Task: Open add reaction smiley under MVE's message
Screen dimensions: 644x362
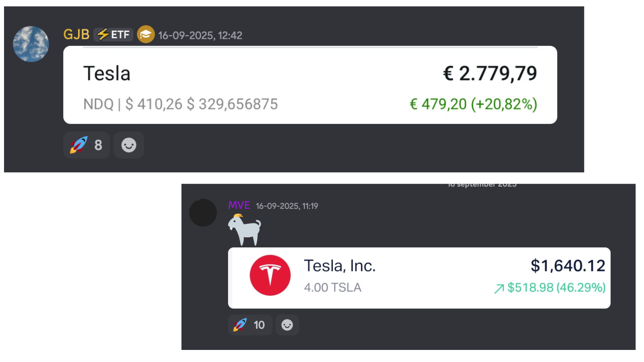Action: coord(287,325)
